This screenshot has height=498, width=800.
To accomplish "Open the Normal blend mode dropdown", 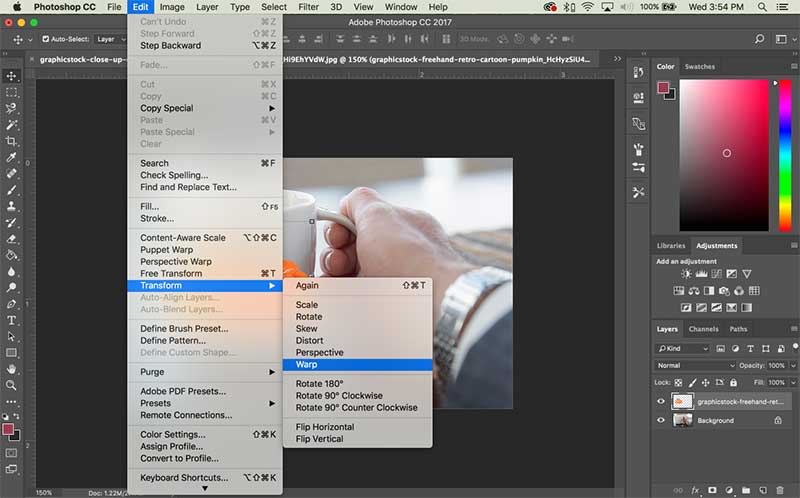I will click(695, 365).
